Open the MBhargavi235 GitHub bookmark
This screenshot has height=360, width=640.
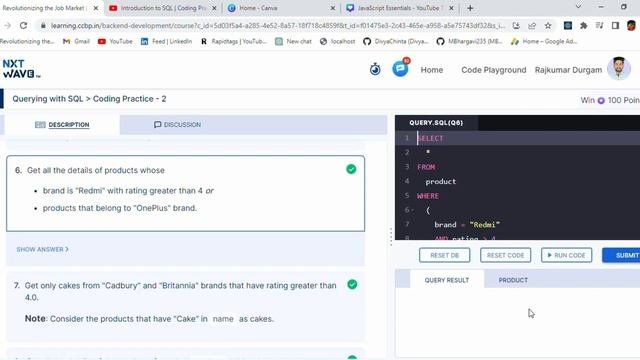469,41
